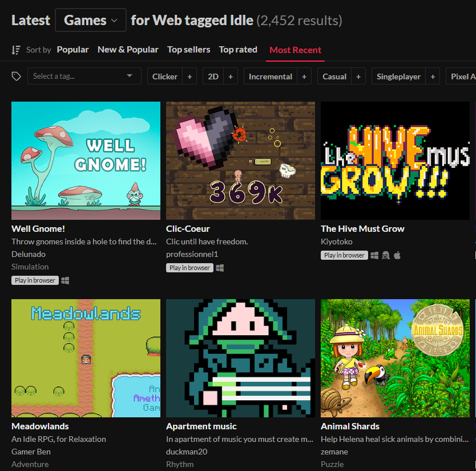
Task: Open the Rhythm genre under Apartment music
Action: coord(180,464)
